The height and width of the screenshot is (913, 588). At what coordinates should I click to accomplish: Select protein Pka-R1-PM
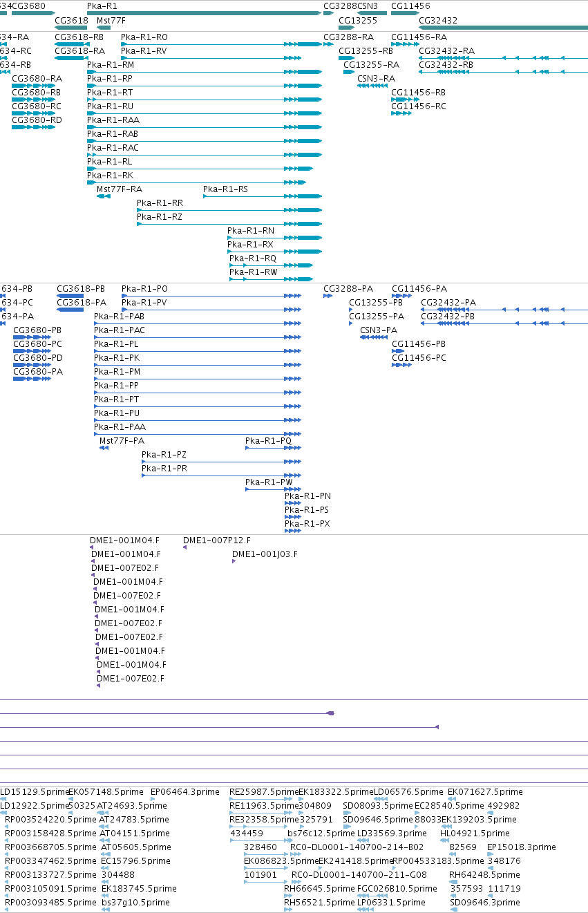click(x=117, y=372)
